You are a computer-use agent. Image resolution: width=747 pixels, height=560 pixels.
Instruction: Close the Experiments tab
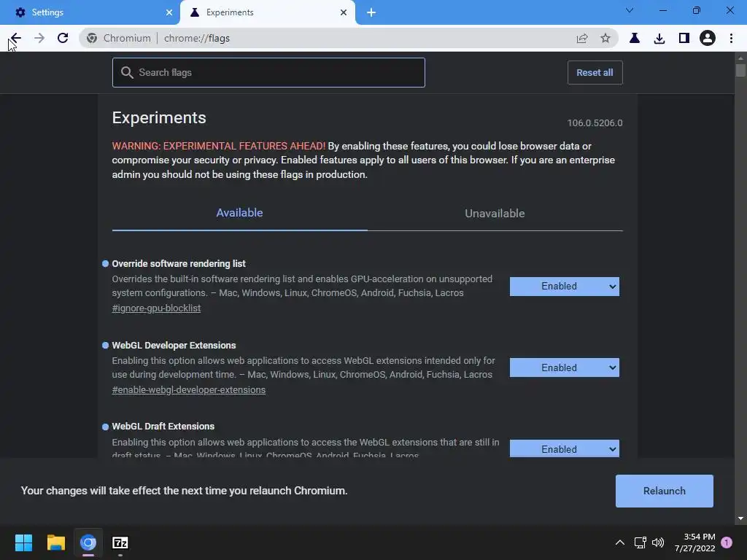[x=344, y=12]
